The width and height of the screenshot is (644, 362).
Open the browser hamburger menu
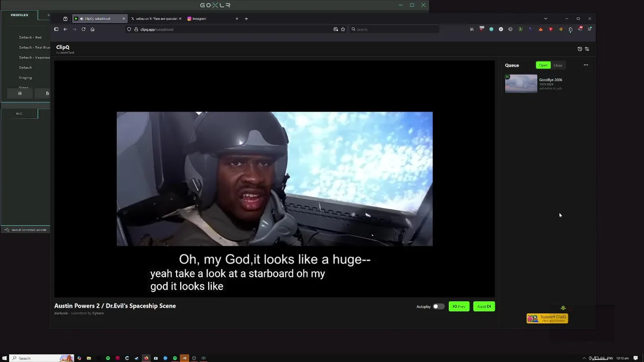(x=590, y=29)
